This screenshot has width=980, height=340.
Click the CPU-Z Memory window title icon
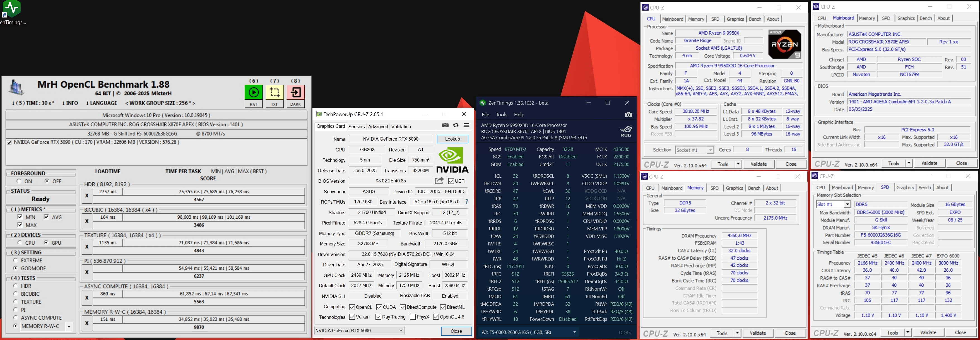(644, 176)
